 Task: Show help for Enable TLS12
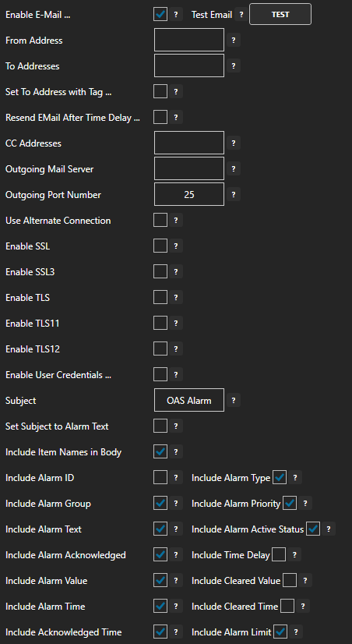pyautogui.click(x=176, y=349)
